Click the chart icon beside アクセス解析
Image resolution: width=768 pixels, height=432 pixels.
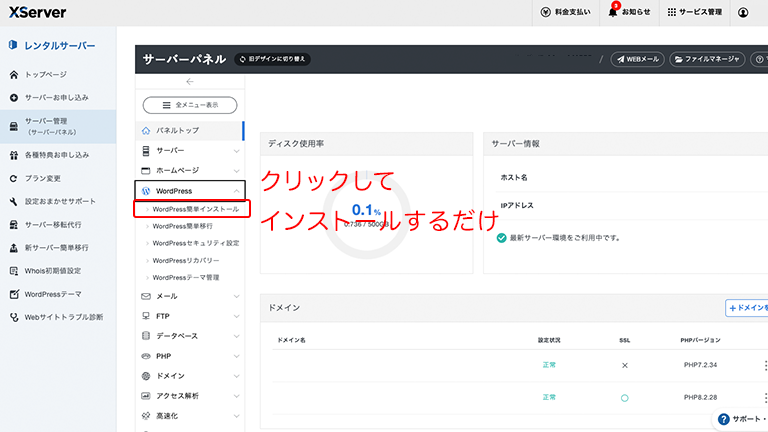146,396
